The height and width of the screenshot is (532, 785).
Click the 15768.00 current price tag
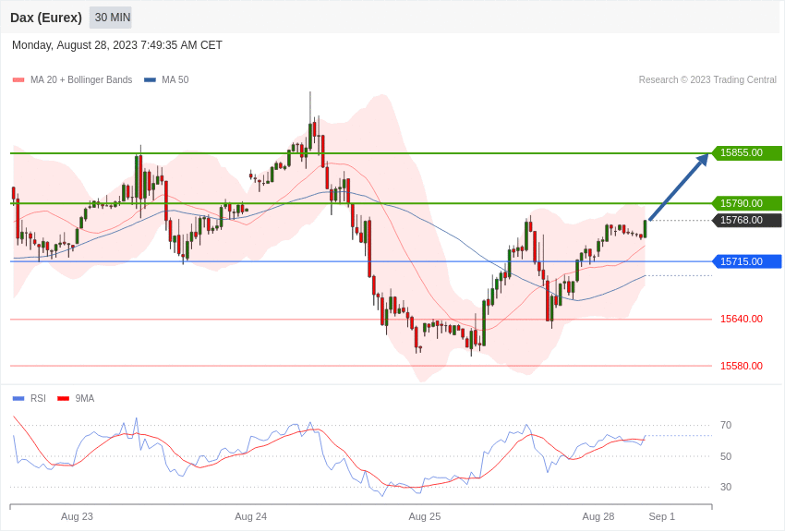click(x=746, y=220)
